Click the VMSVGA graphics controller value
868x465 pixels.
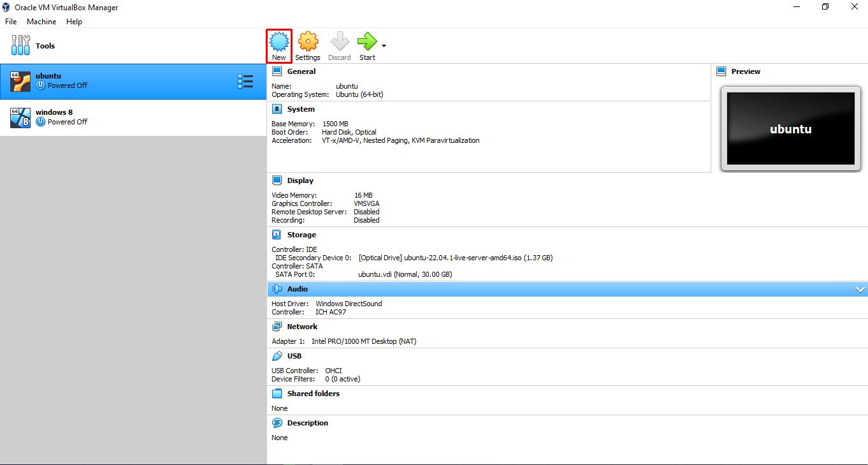tap(366, 203)
